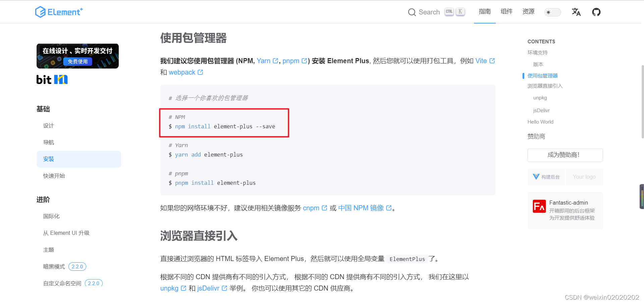Viewport: 644px width, 303px height.
Task: Select the 安装 sidebar item
Action: [x=79, y=159]
